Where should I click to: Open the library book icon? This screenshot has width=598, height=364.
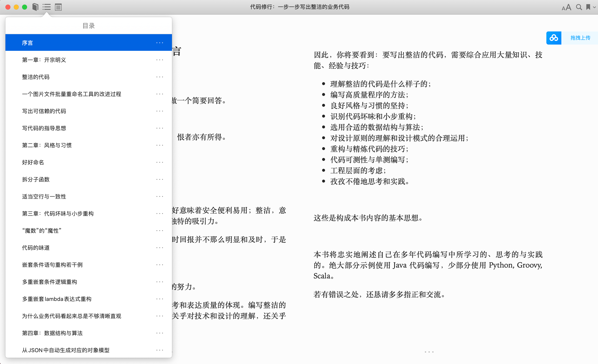(35, 7)
